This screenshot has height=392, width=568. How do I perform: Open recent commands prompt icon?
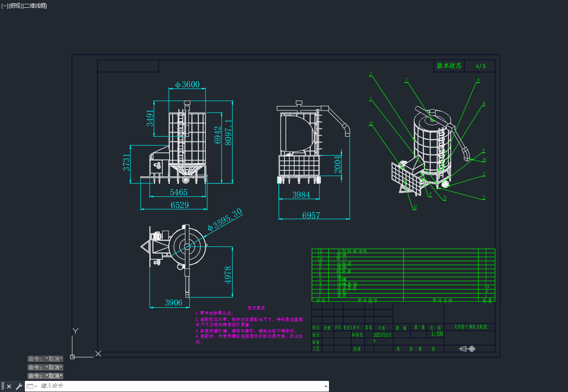click(30, 386)
